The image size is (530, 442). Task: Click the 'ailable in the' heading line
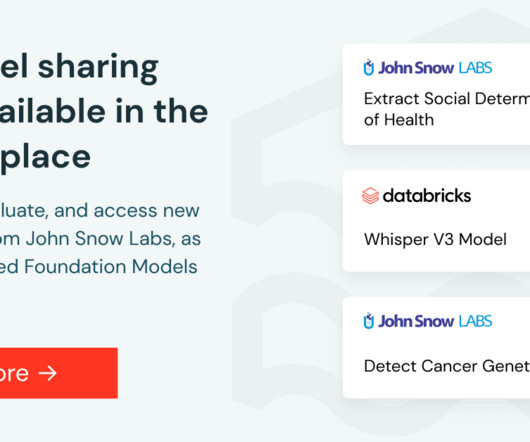point(104,112)
